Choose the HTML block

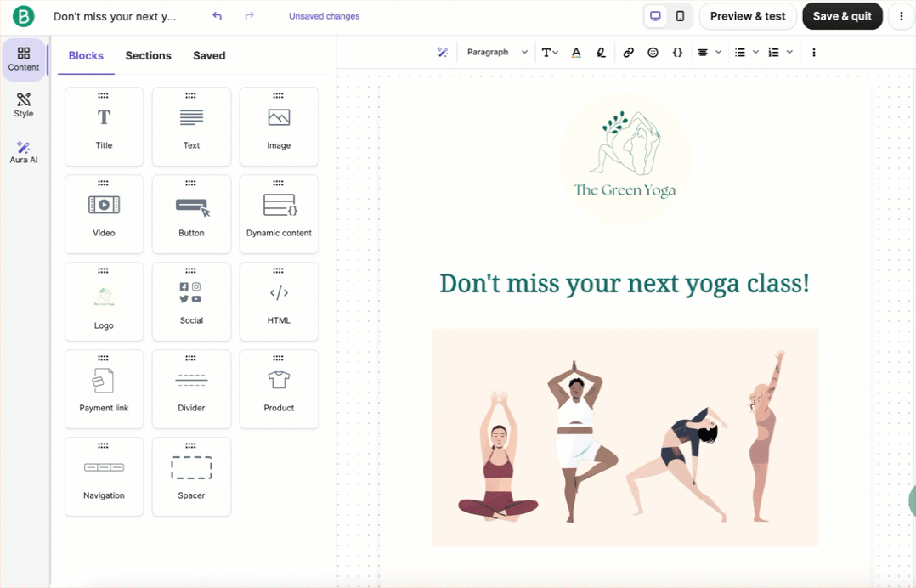coord(279,301)
